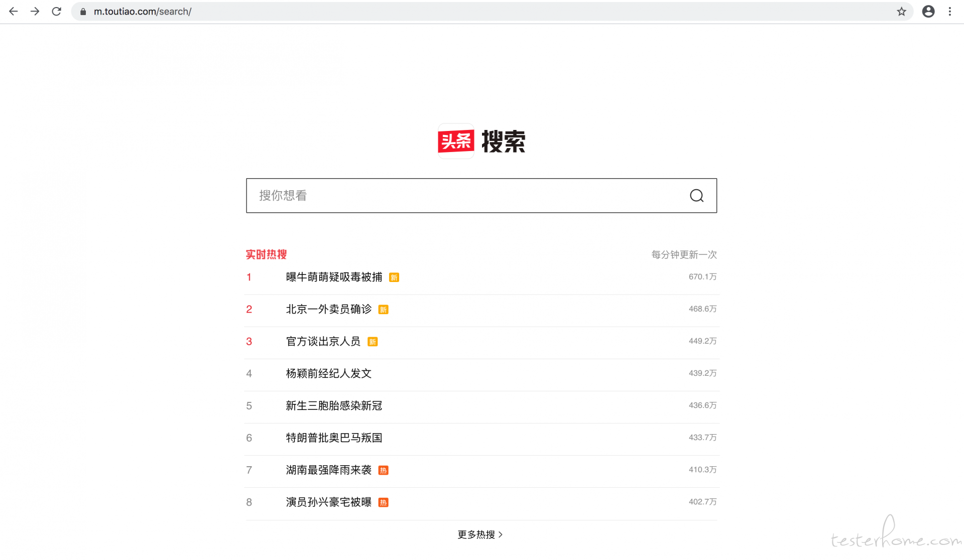
Task: Click the 热 badge beside 演员孙兴豪宅被曝
Action: 384,502
